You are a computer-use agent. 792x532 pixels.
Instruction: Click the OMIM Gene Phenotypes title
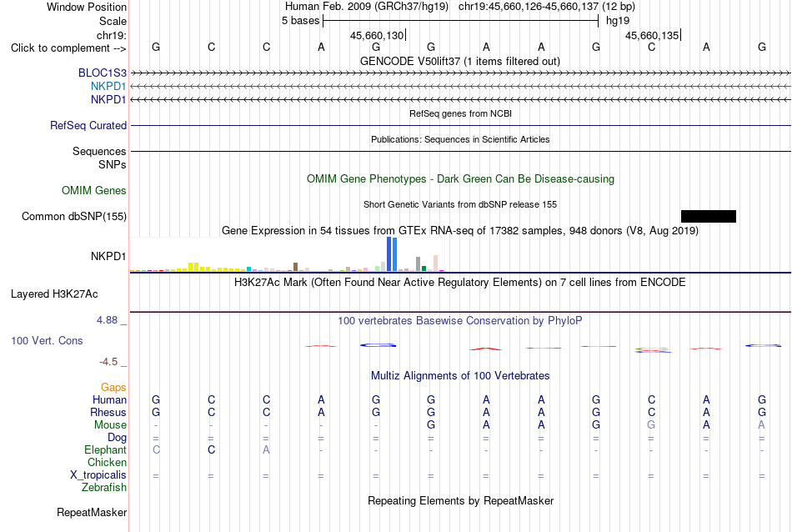click(x=460, y=178)
